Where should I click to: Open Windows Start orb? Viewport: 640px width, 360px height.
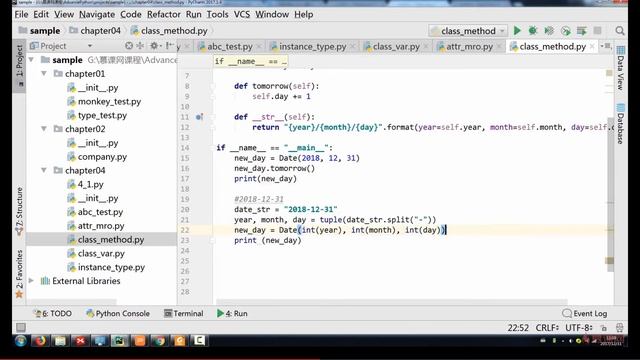[21, 340]
